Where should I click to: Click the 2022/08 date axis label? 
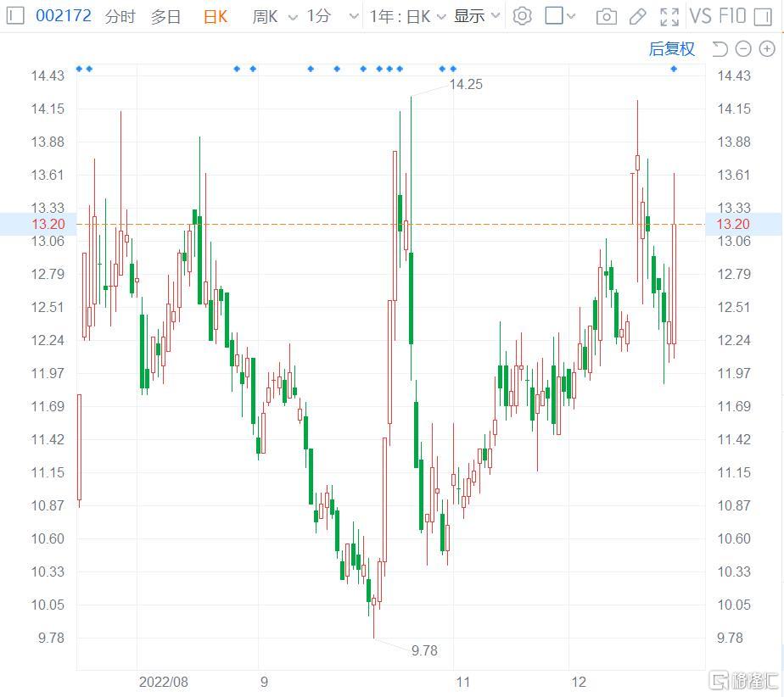tap(164, 682)
